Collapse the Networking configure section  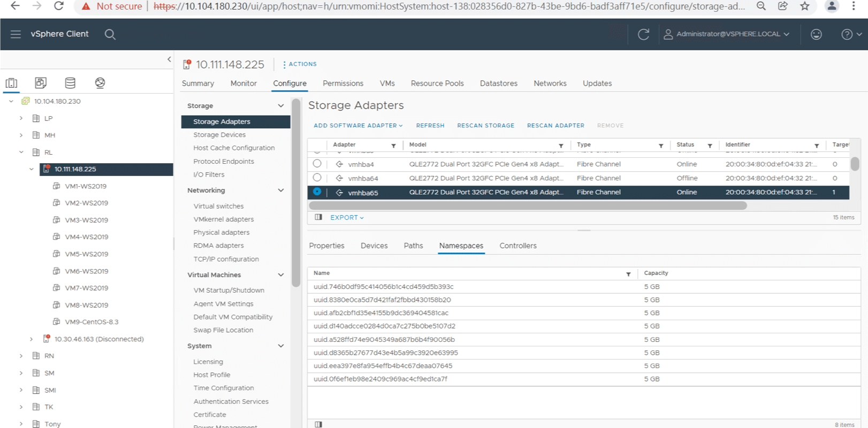coord(280,190)
